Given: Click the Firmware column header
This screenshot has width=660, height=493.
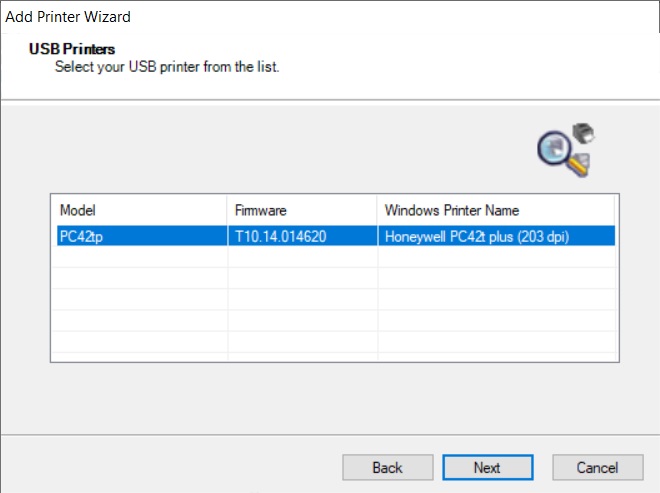Looking at the screenshot, I should (x=301, y=210).
